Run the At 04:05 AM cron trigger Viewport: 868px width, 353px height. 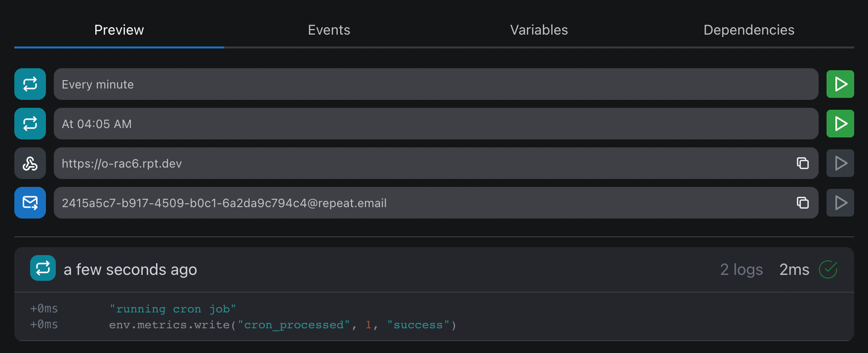click(840, 124)
